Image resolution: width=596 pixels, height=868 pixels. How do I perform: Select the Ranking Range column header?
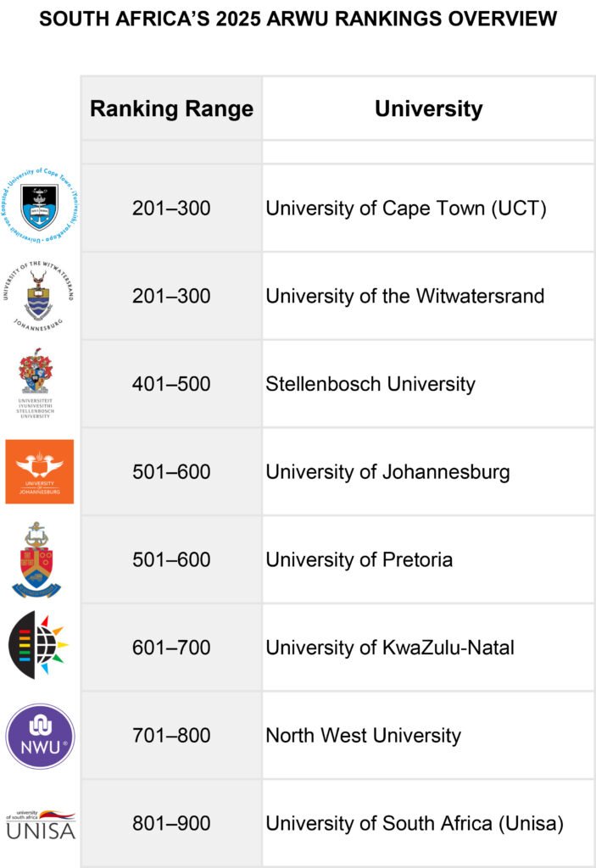click(x=171, y=108)
